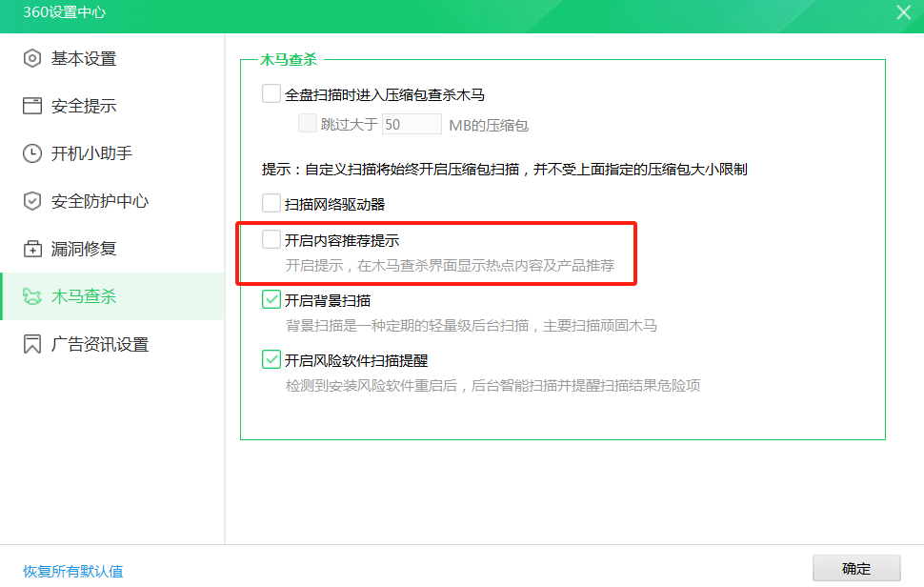Click the 开启内容推荐提示 description text

450,266
